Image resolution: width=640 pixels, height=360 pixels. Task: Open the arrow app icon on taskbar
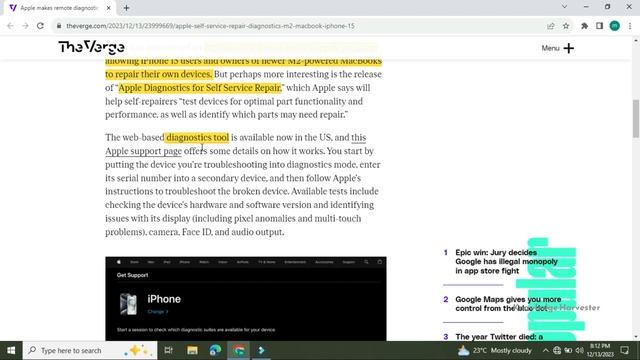click(262, 350)
